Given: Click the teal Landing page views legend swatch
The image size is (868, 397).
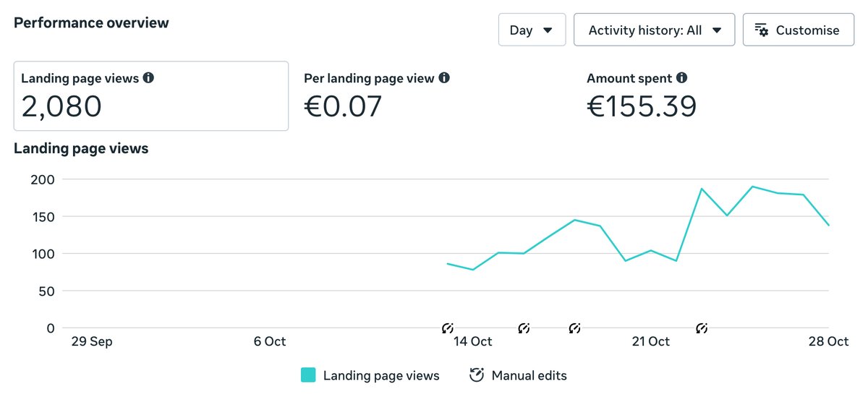Looking at the screenshot, I should tap(308, 375).
